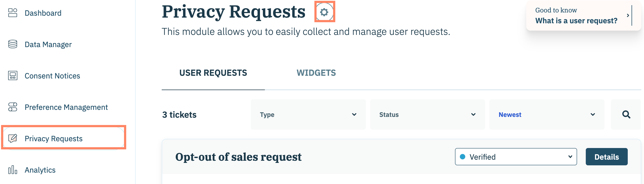The width and height of the screenshot is (644, 184).
Task: Open Preference Management from sidebar
Action: (66, 107)
